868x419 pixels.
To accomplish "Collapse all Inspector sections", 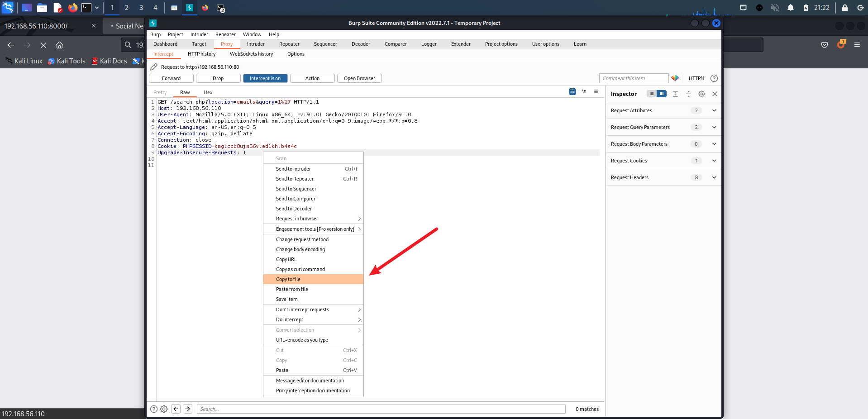I will [688, 94].
